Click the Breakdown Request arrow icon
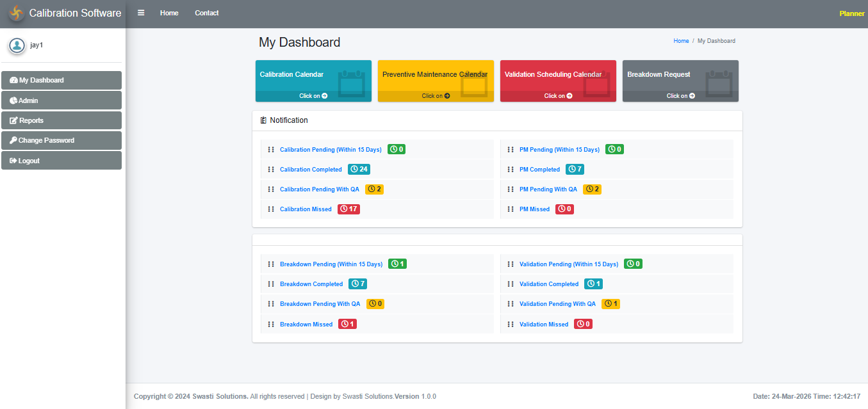Viewport: 868px width, 409px height. click(692, 96)
